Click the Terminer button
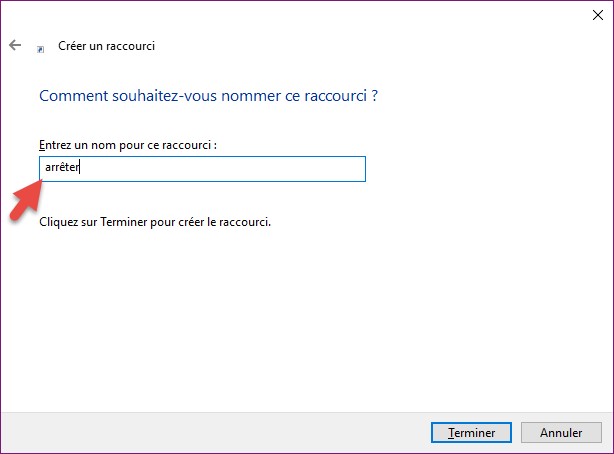614x454 pixels. coord(472,433)
